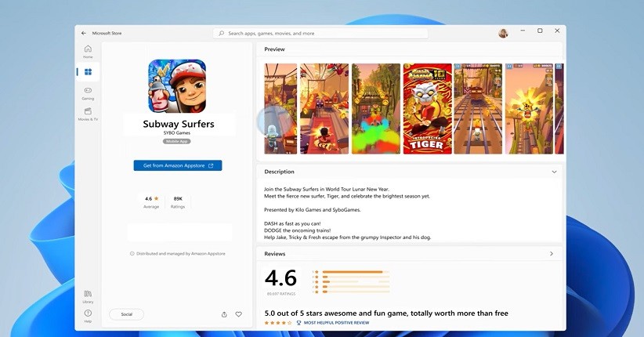Open the Movies & TV section

88,114
